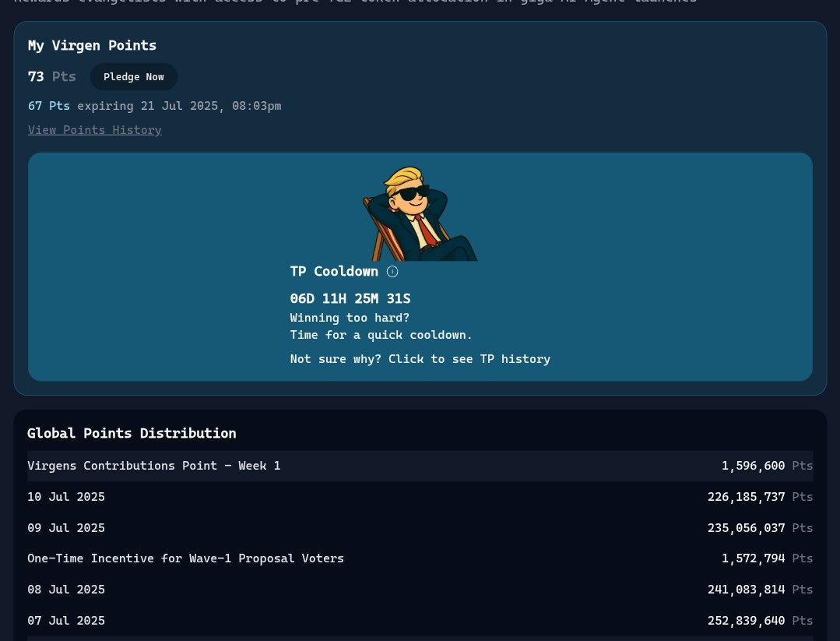840x641 pixels.
Task: Click the Pledge Now button
Action: (x=134, y=76)
